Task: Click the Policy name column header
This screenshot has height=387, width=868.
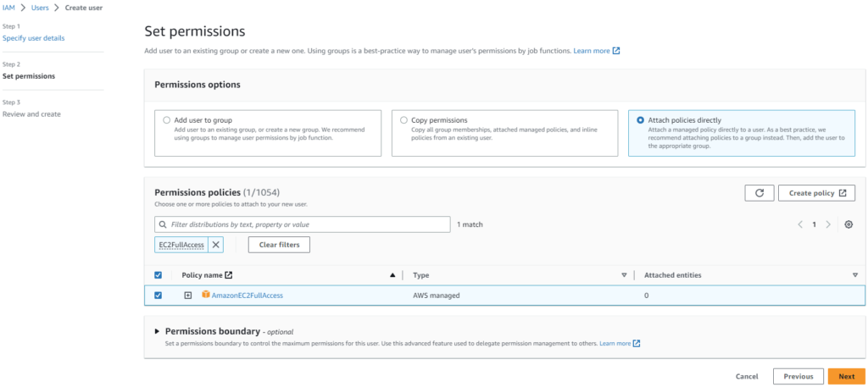Action: coord(202,274)
